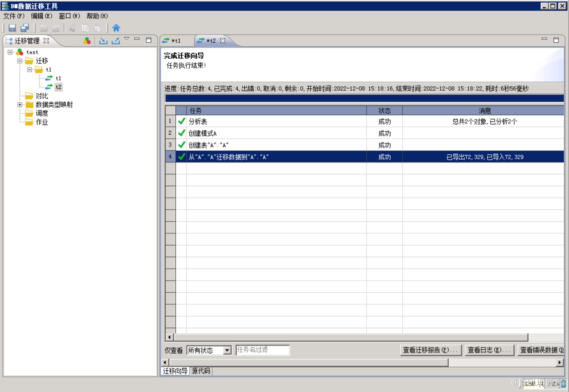Click the export icon in 迁移管理 panel
Viewport: 569px width, 392px height.
click(x=116, y=41)
